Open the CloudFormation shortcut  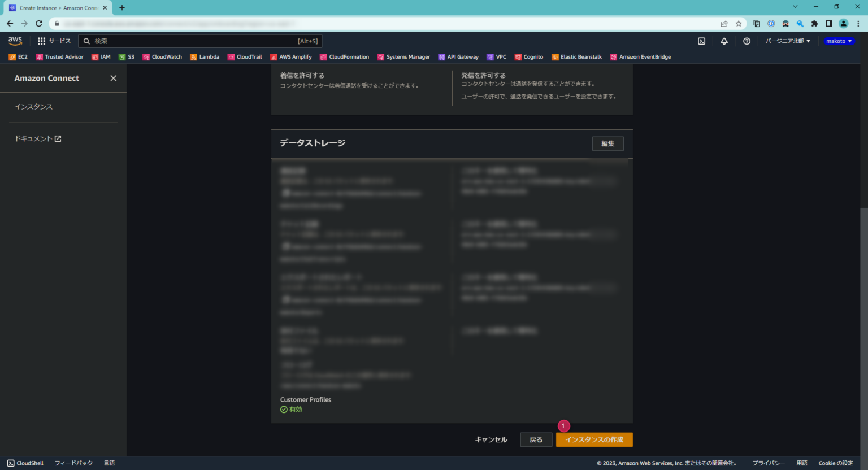click(344, 56)
